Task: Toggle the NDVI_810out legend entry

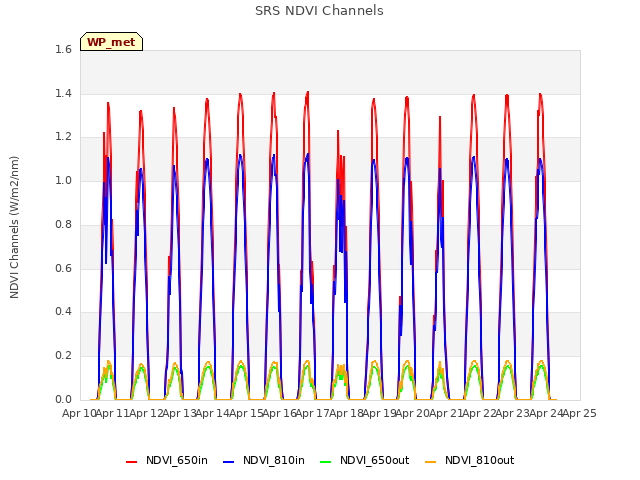Action: (x=469, y=460)
